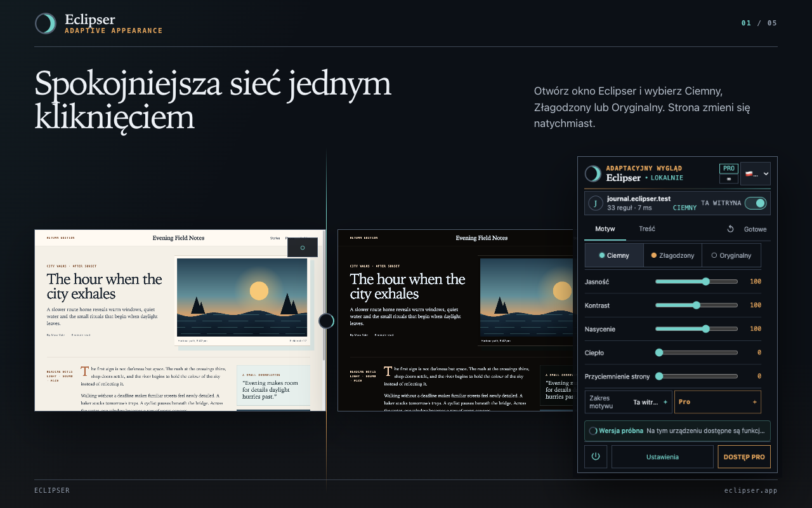Screen dimensions: 812x508
Task: Click the Przyciemnienie strony slider
Action: point(697,376)
